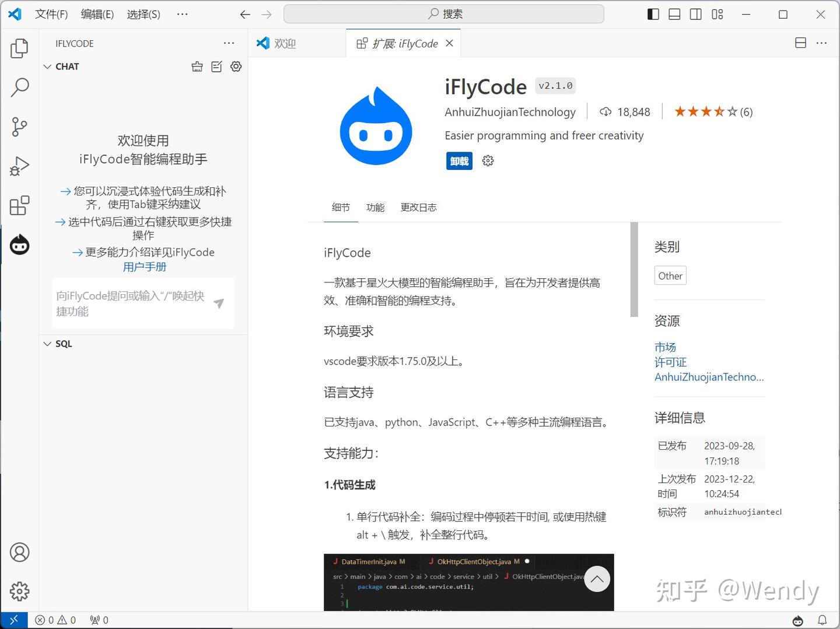Toggle the secondary sidebar

[x=695, y=14]
